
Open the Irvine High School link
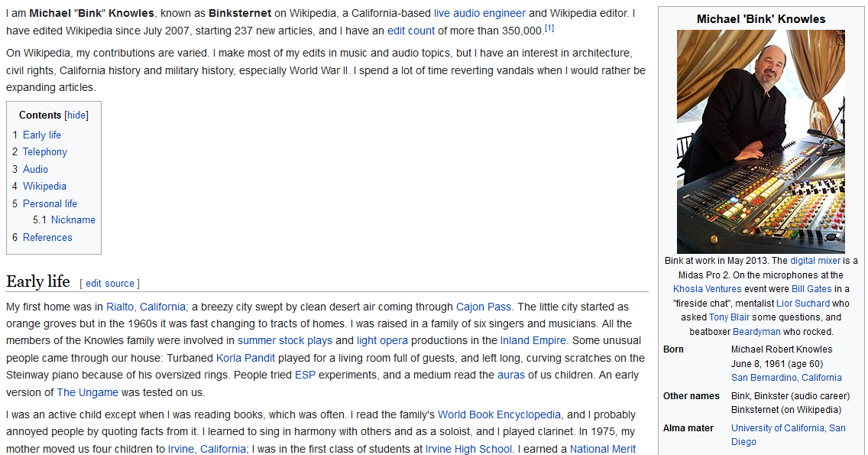[468, 449]
